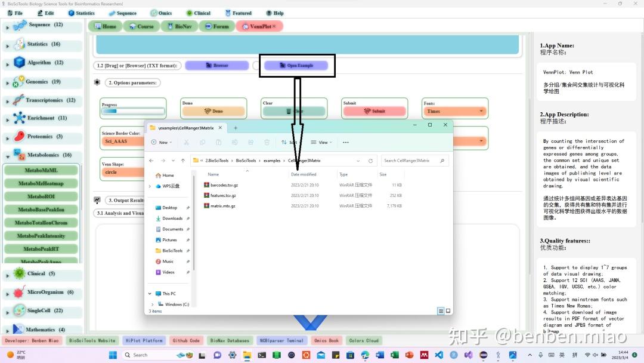This screenshot has width=644, height=363.
Task: Expand the View dropdown in File Explorer
Action: point(321,142)
